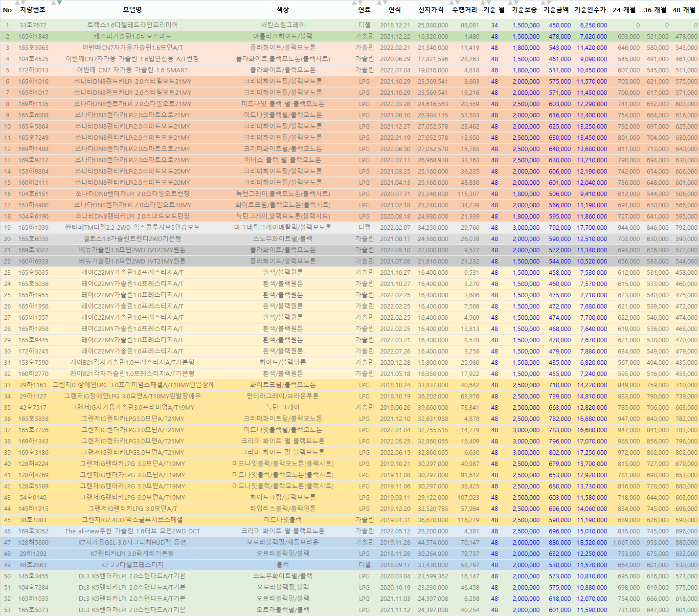
Task: Select the 기준금액 column header
Action: [x=557, y=10]
